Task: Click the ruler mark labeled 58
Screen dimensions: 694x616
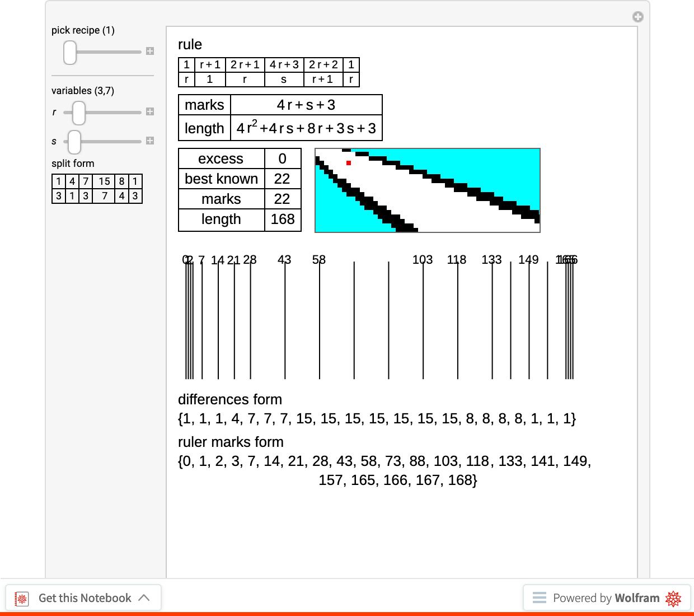Action: click(x=319, y=260)
